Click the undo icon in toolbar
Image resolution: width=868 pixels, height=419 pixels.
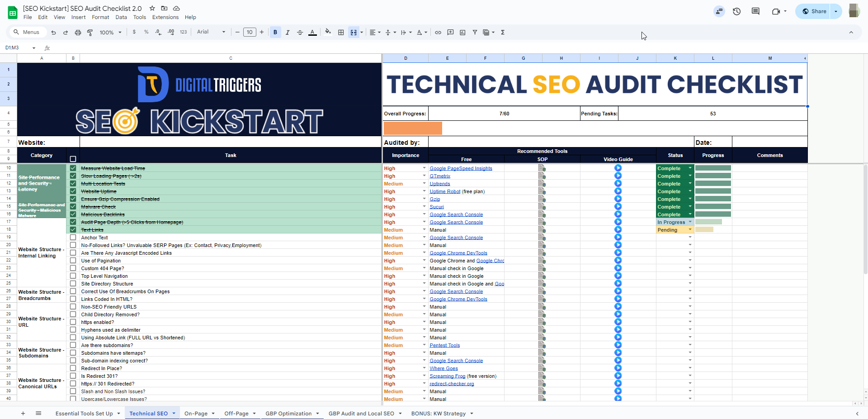(54, 33)
